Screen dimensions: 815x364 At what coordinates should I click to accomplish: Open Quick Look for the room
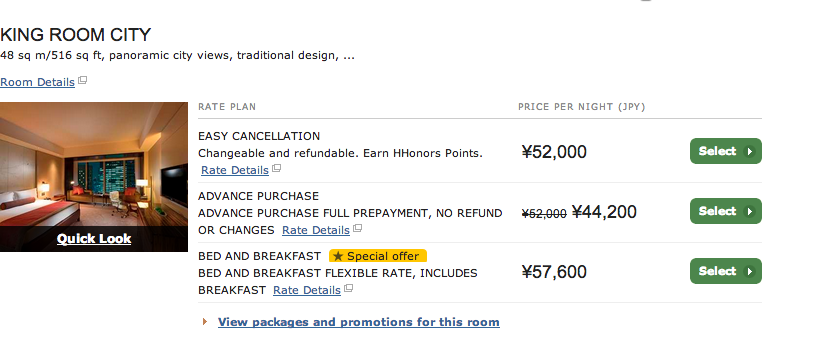click(x=94, y=239)
